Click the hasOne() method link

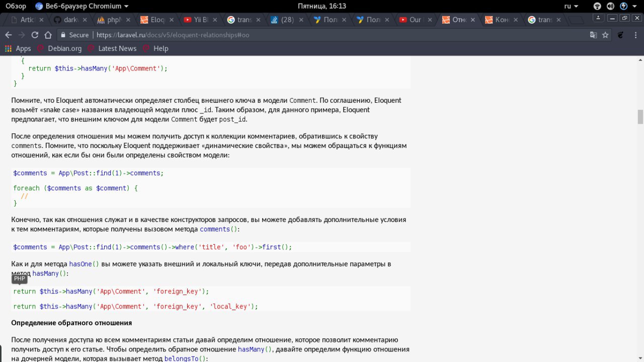coord(84,264)
